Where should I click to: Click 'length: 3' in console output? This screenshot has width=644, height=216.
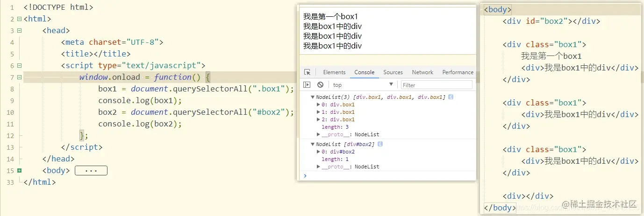(x=335, y=127)
